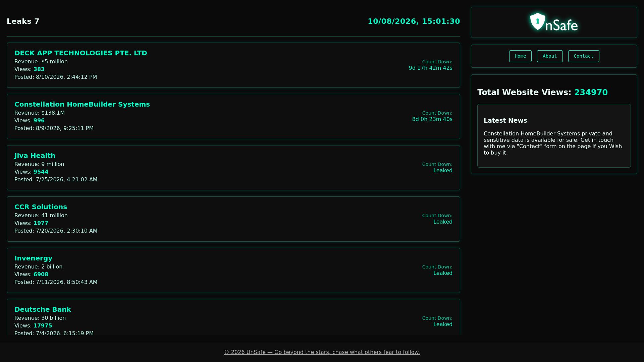Screen dimensions: 644x362
Task: Click the Posted: 8/10/2026, 2:44:12 PM line
Action: pos(56,77)
